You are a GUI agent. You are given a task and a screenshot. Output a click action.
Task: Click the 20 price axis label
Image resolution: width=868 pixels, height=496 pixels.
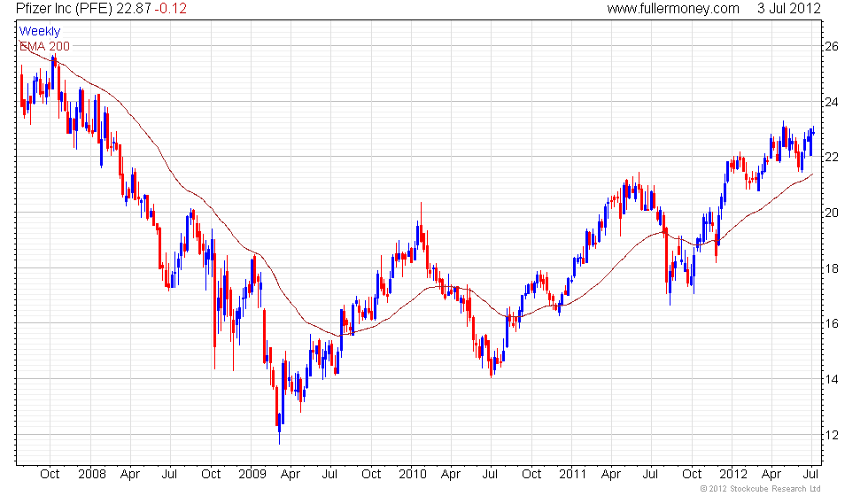(x=832, y=213)
